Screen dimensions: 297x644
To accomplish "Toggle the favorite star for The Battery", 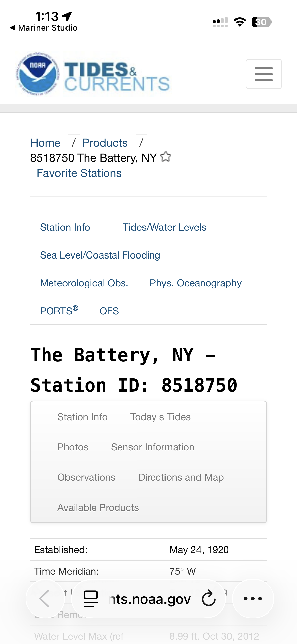I will coord(166,157).
